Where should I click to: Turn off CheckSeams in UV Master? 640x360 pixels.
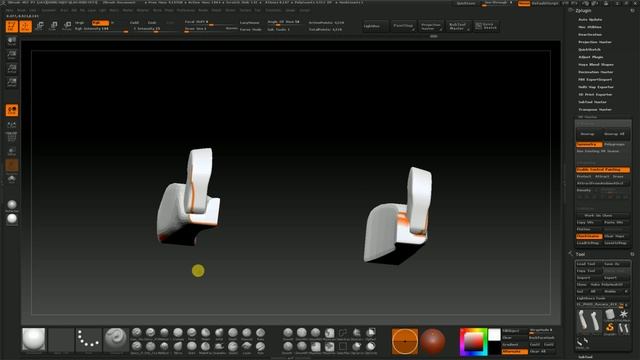point(589,236)
